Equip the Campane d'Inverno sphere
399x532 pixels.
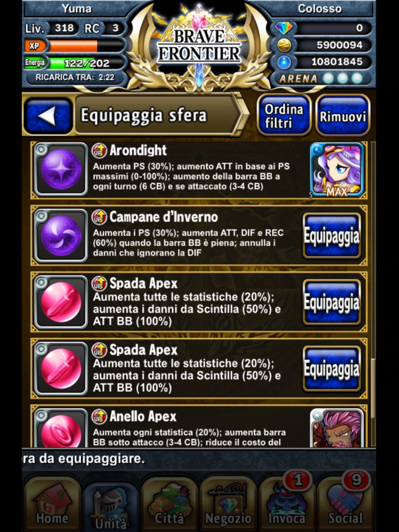pos(332,236)
